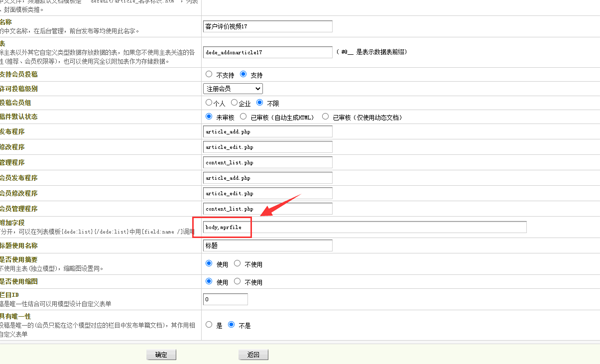Set default submission status to 未审核
The image size is (600, 364).
coord(209,116)
